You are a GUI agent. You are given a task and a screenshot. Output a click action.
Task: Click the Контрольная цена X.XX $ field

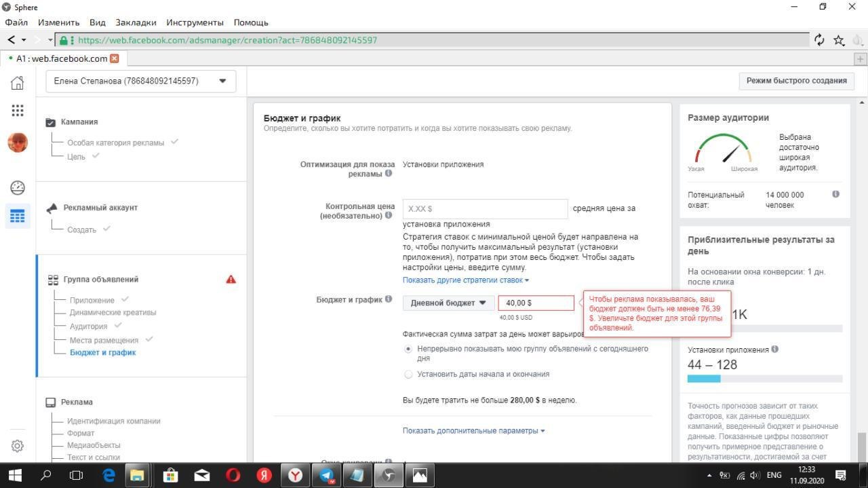pos(485,209)
